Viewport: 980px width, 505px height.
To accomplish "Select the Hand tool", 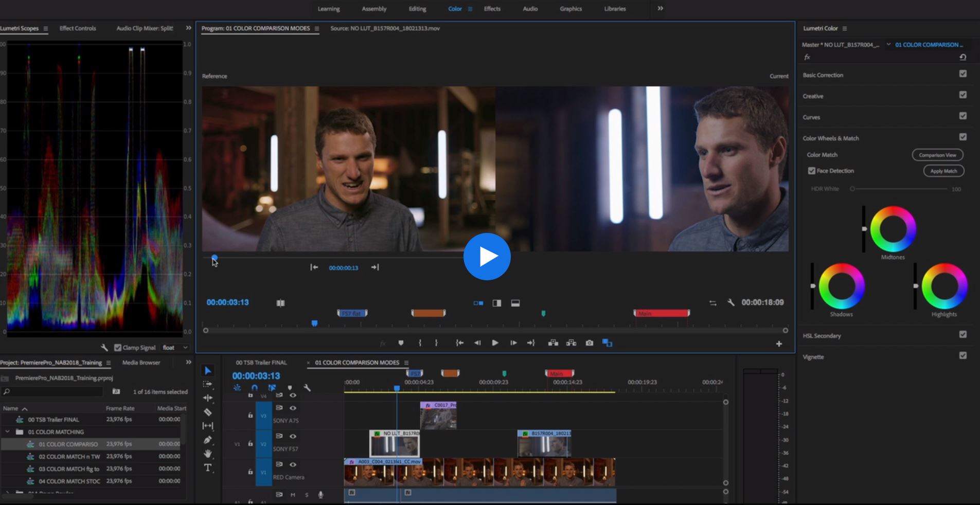I will (208, 454).
